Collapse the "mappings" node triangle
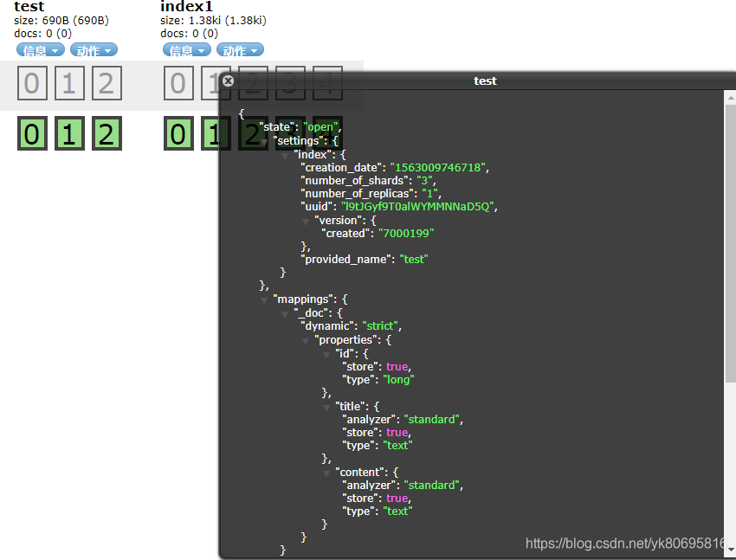Image resolution: width=736 pixels, height=560 pixels. [264, 300]
